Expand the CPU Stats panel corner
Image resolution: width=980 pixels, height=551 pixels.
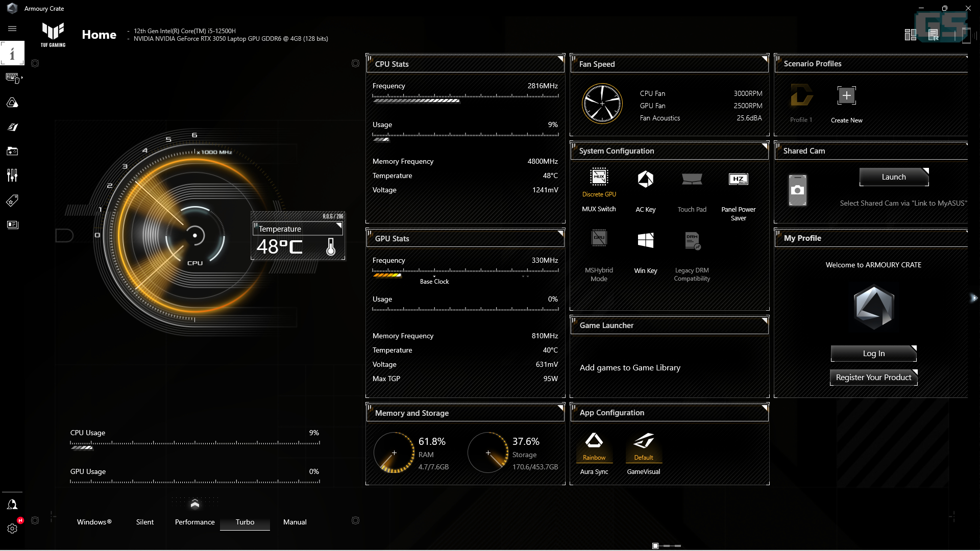click(560, 59)
